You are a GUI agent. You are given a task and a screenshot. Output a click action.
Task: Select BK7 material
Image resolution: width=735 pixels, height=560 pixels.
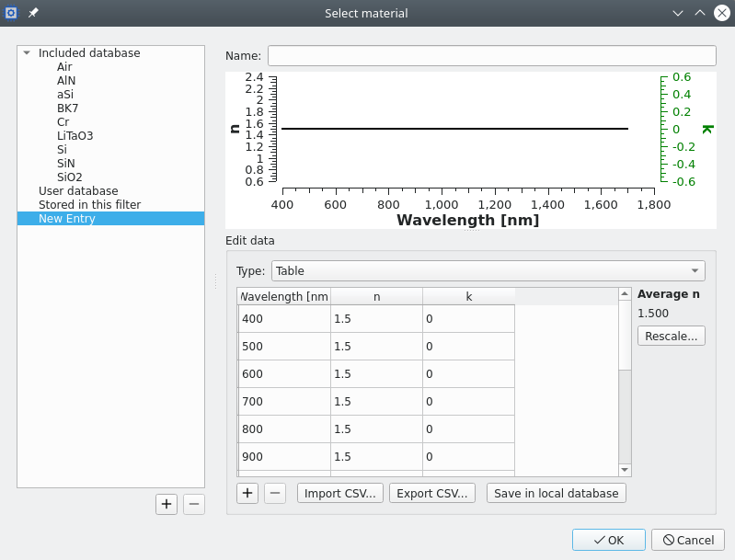point(67,109)
